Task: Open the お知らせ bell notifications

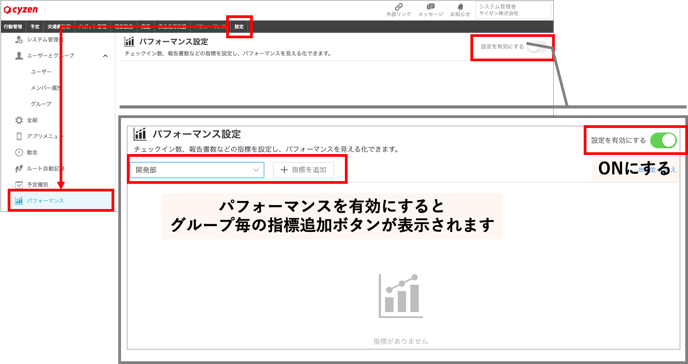Action: pos(460,7)
